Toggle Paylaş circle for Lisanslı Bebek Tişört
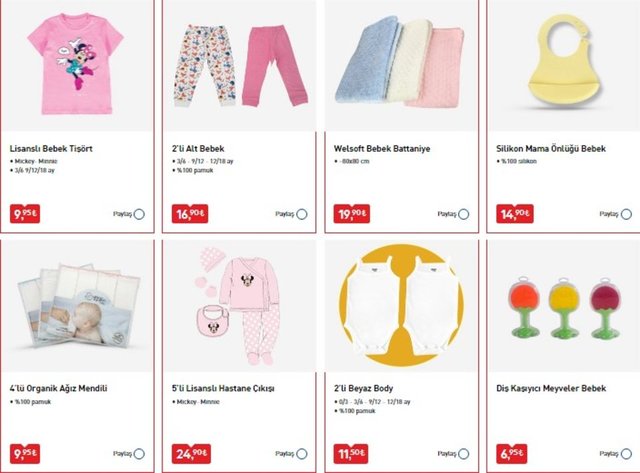640x473 pixels. [139, 214]
